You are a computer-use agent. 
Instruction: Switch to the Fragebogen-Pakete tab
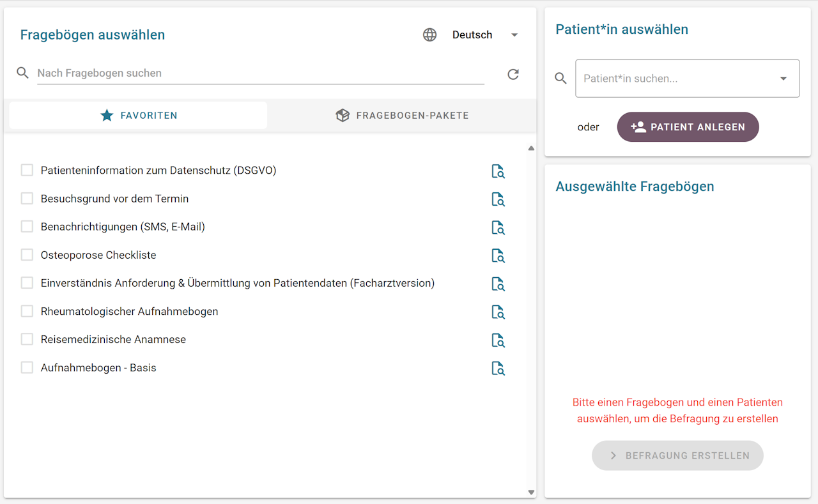coord(402,116)
